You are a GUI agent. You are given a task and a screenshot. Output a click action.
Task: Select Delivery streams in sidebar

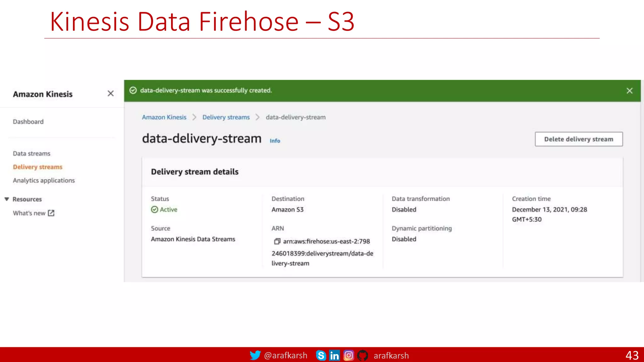point(37,167)
